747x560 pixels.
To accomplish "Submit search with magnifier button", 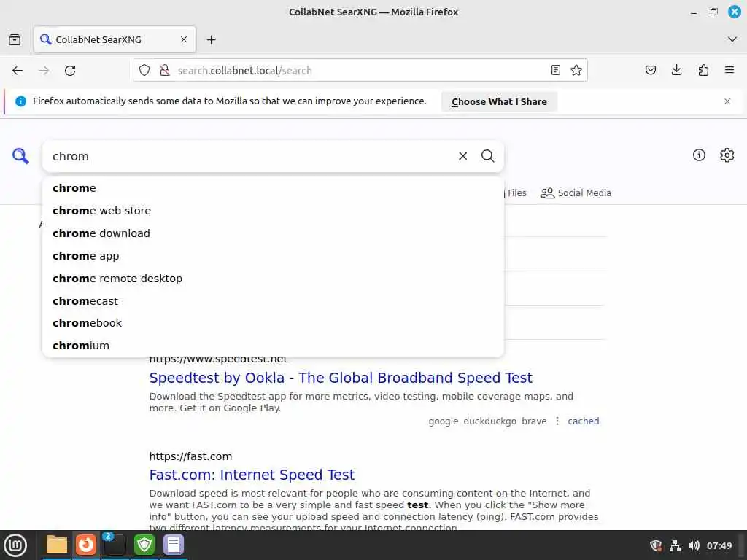I will (x=487, y=156).
